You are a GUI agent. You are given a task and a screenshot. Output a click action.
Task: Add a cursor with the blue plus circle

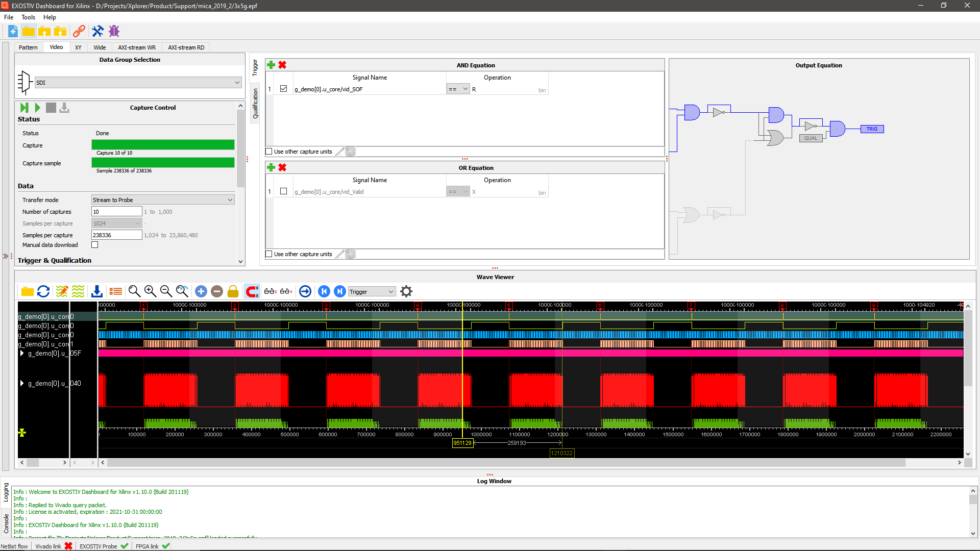(x=201, y=291)
